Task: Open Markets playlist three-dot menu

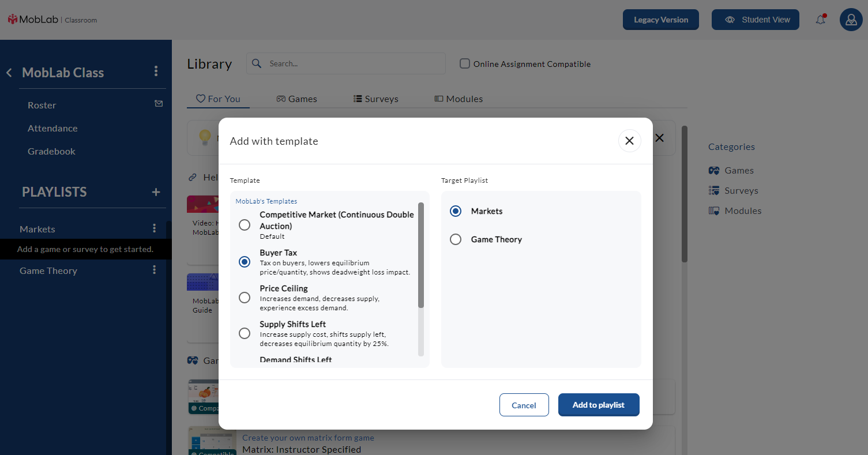Action: click(x=154, y=228)
